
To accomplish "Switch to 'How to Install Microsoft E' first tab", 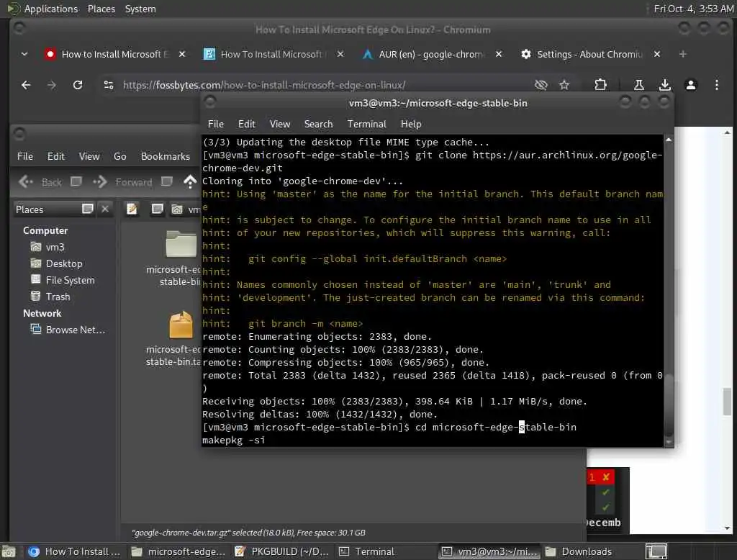I will (115, 55).
